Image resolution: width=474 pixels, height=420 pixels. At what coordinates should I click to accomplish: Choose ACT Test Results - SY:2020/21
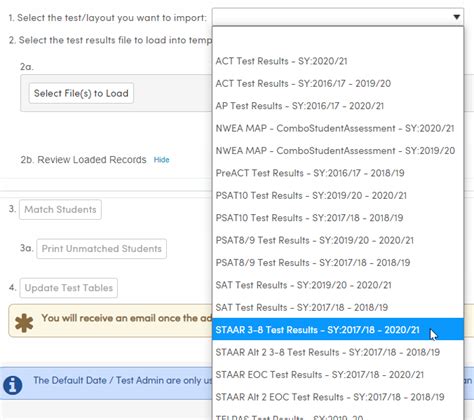[338, 61]
